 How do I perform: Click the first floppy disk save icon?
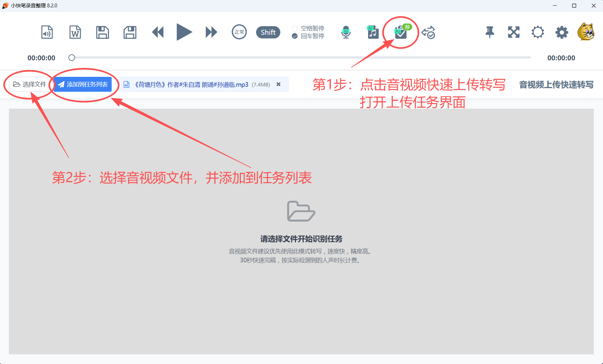tap(102, 32)
